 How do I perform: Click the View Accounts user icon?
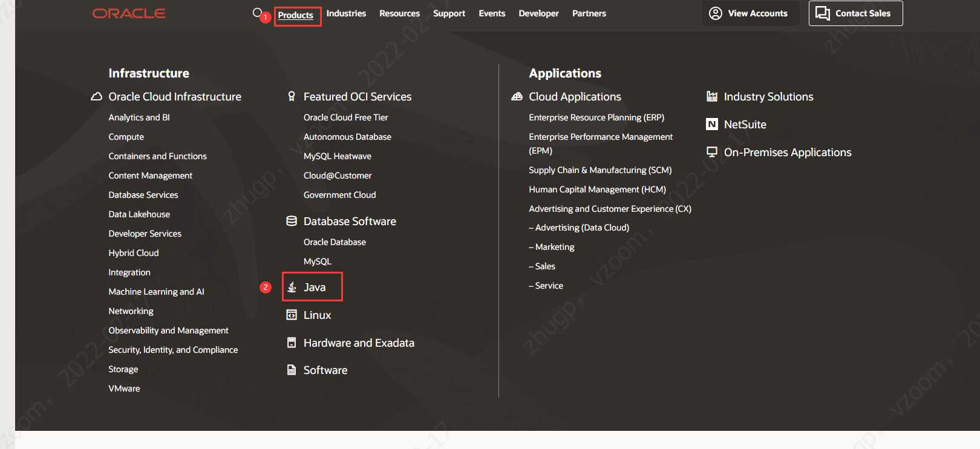pyautogui.click(x=716, y=13)
